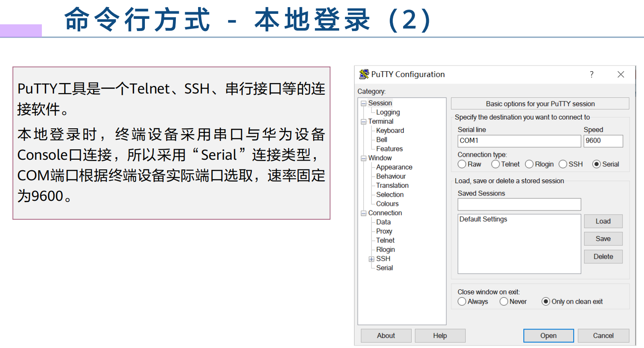This screenshot has height=348, width=644.
Task: Click the Help button
Action: [x=440, y=336]
